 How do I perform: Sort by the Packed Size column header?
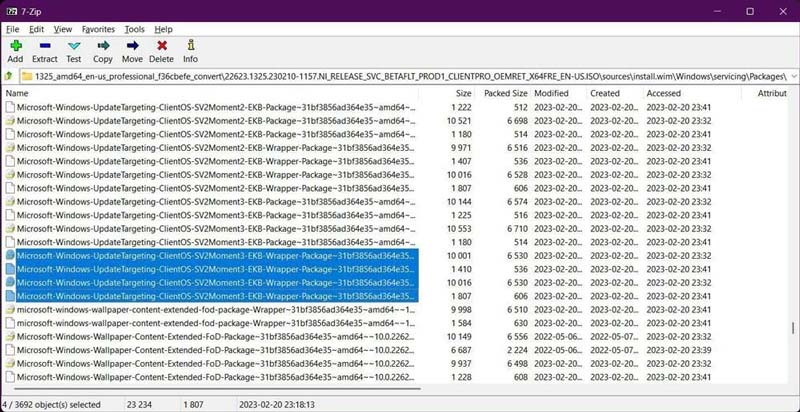point(503,93)
